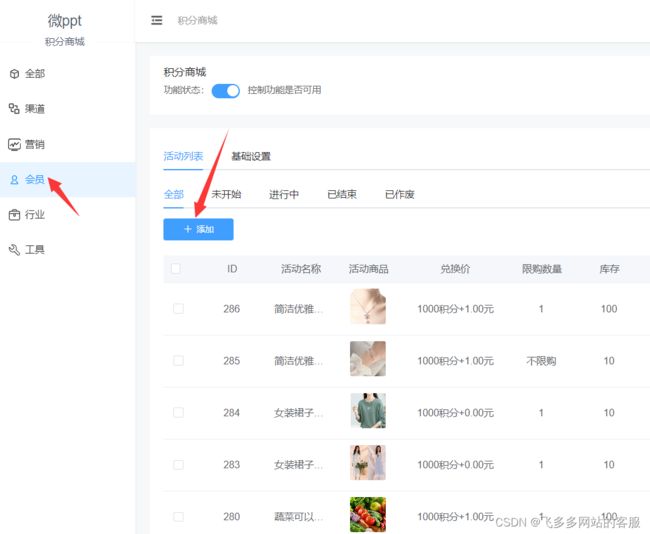The image size is (650, 534).
Task: Open bracelet product thumbnail in row 285
Action: coord(368,359)
